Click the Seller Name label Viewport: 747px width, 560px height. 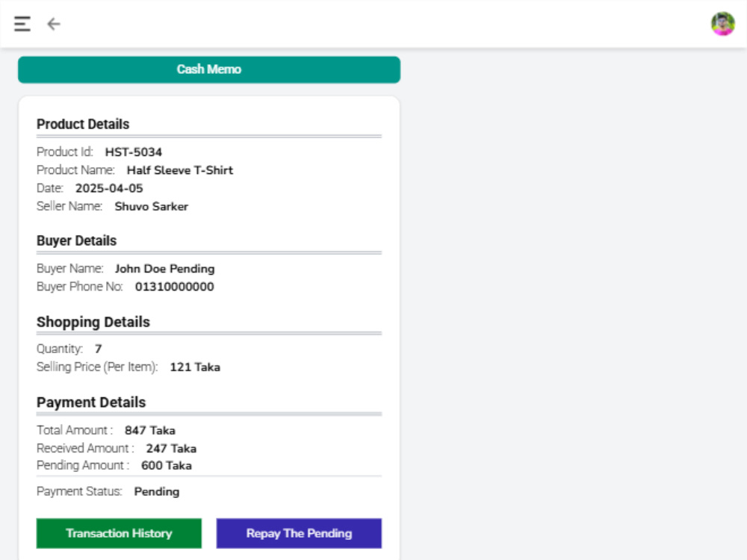[x=69, y=206]
